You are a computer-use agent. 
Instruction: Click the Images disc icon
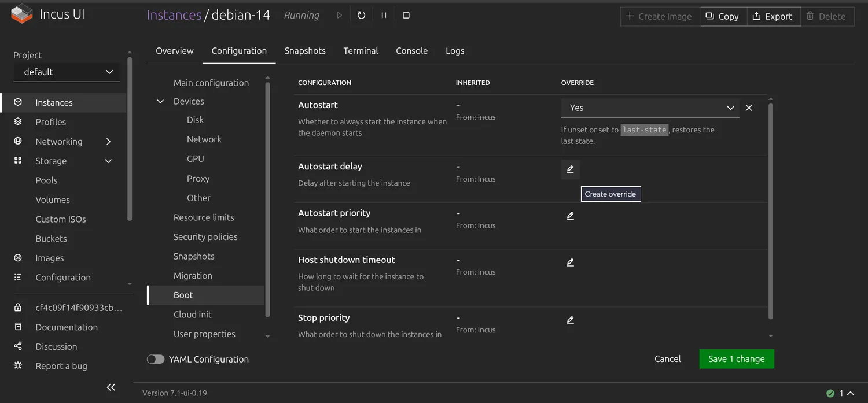tap(18, 258)
